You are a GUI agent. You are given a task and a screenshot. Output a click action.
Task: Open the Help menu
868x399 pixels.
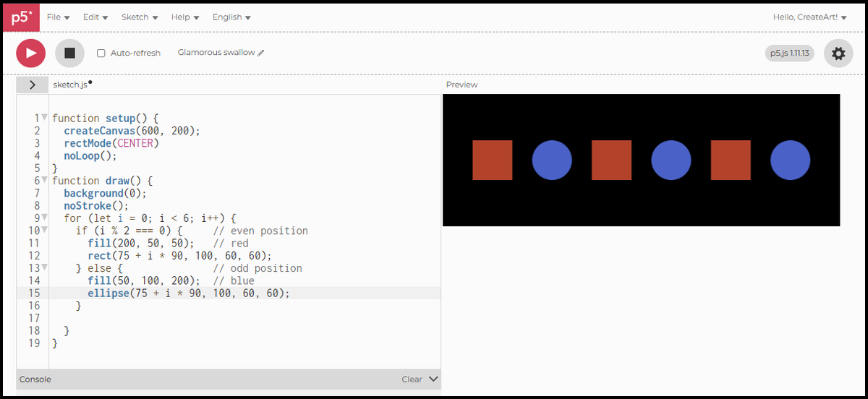[x=185, y=17]
